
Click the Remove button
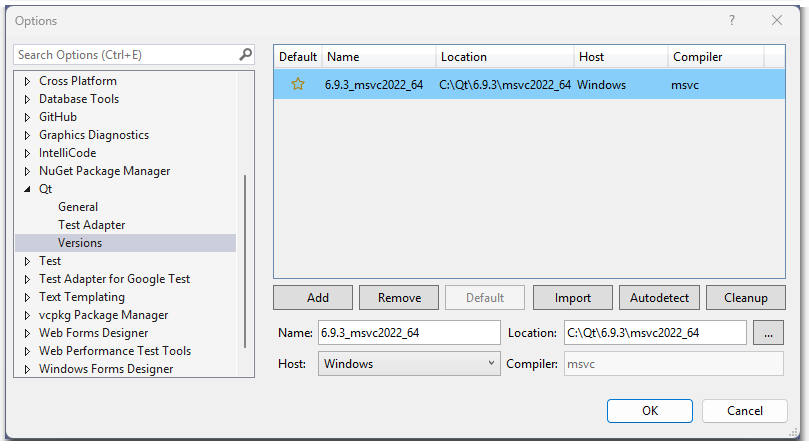pos(399,298)
